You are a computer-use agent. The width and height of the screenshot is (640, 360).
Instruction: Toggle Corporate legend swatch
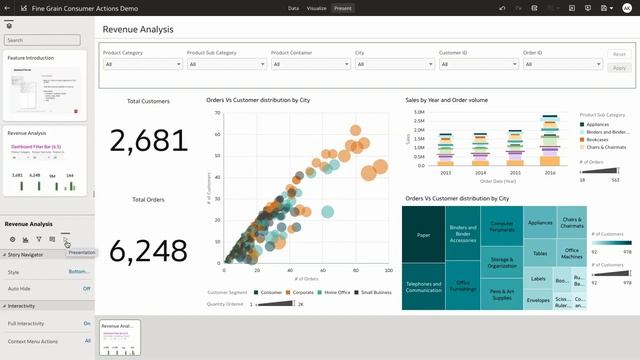pyautogui.click(x=288, y=293)
